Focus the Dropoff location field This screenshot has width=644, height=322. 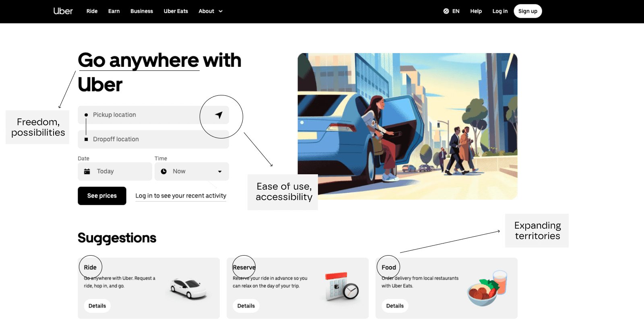point(153,139)
